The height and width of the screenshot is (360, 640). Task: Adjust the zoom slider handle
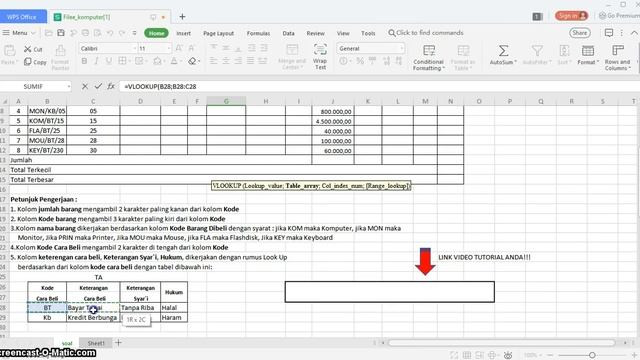tap(592, 355)
